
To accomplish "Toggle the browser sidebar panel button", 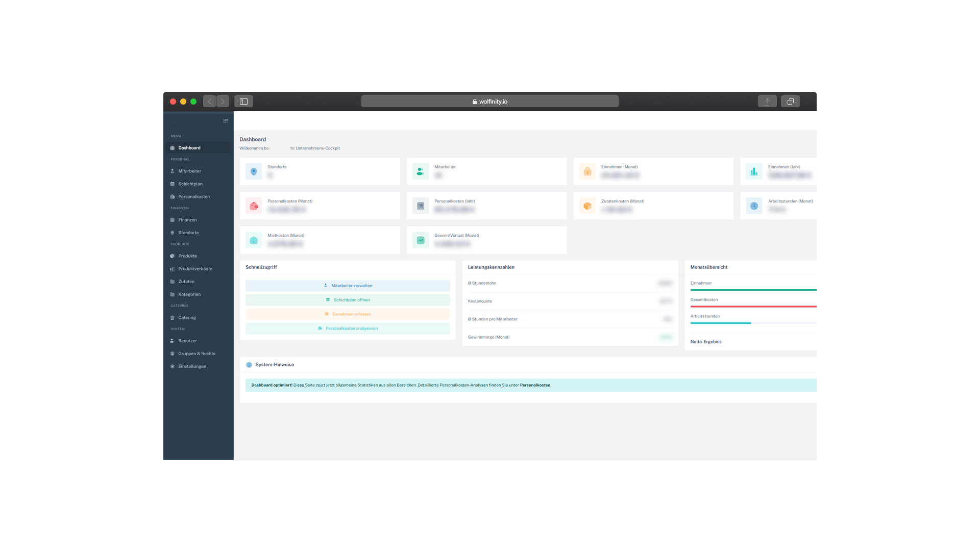I will coord(243,102).
